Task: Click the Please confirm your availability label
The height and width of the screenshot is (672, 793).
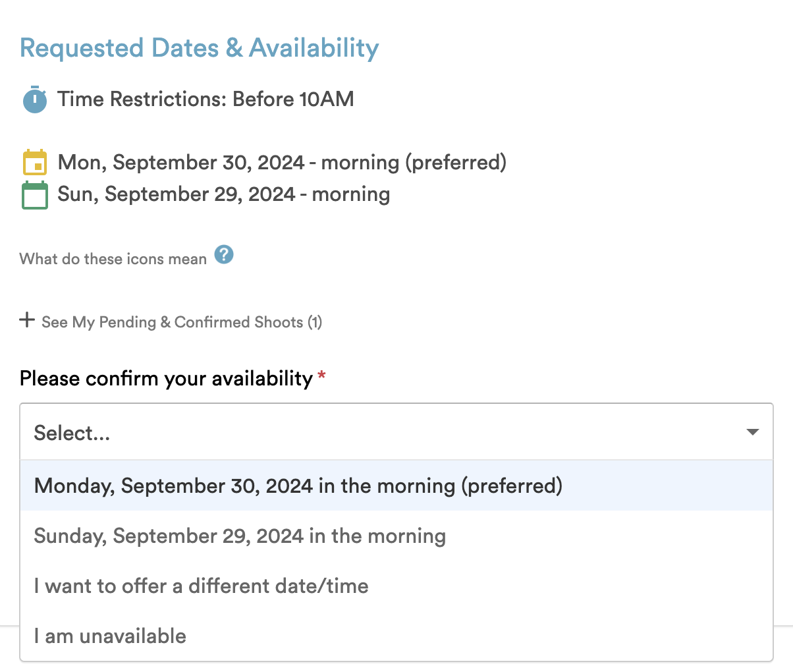Action: (x=166, y=379)
